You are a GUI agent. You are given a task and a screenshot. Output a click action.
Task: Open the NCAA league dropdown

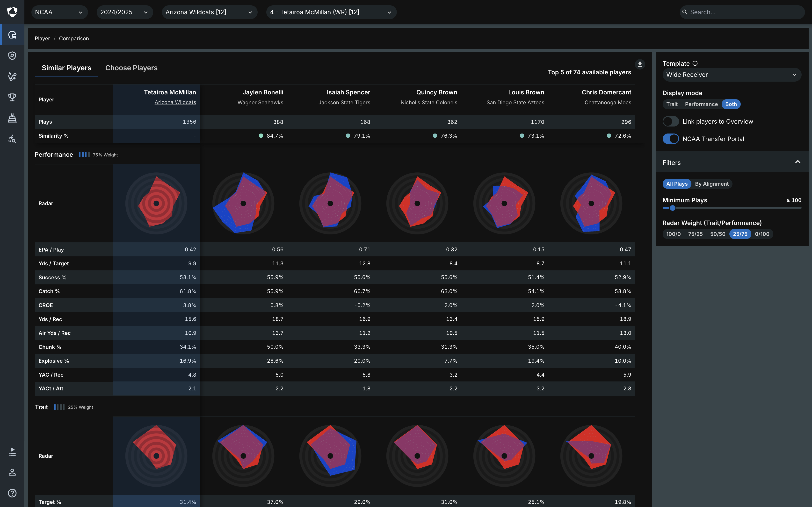tap(59, 12)
